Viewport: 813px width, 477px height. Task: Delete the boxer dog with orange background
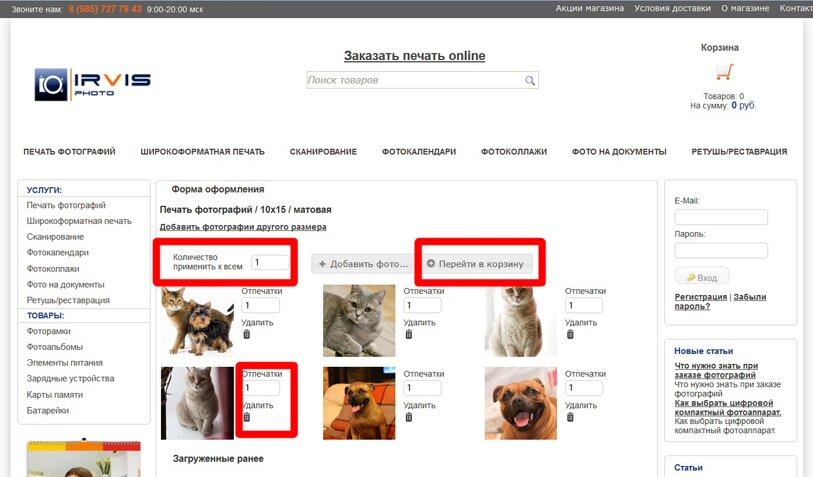pyautogui.click(x=408, y=418)
